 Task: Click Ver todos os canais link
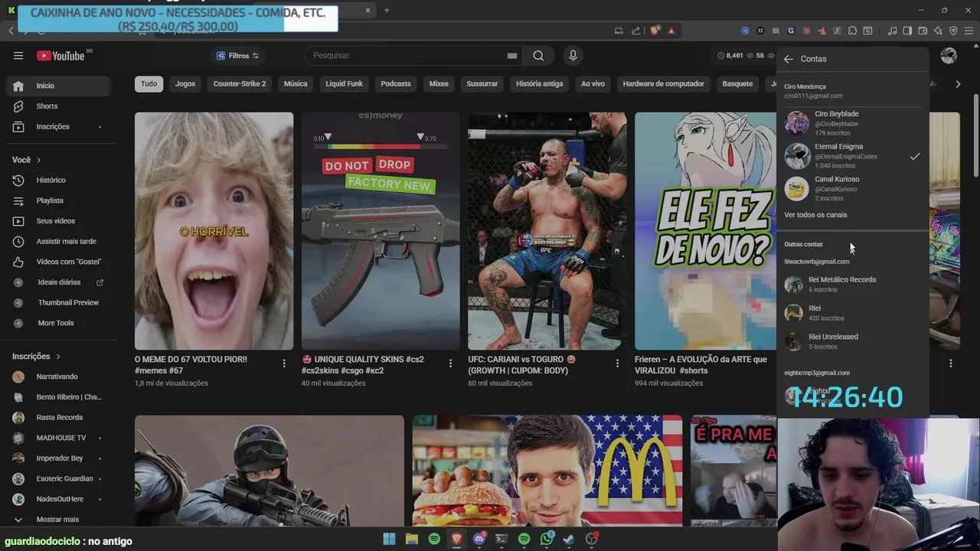point(815,215)
